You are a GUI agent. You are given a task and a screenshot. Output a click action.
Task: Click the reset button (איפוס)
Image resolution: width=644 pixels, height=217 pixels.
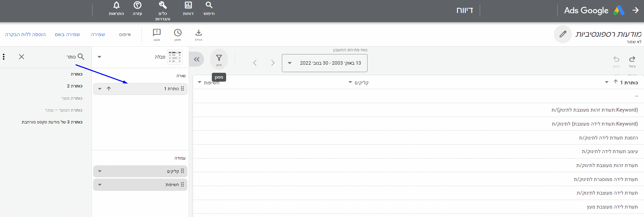[x=125, y=34]
